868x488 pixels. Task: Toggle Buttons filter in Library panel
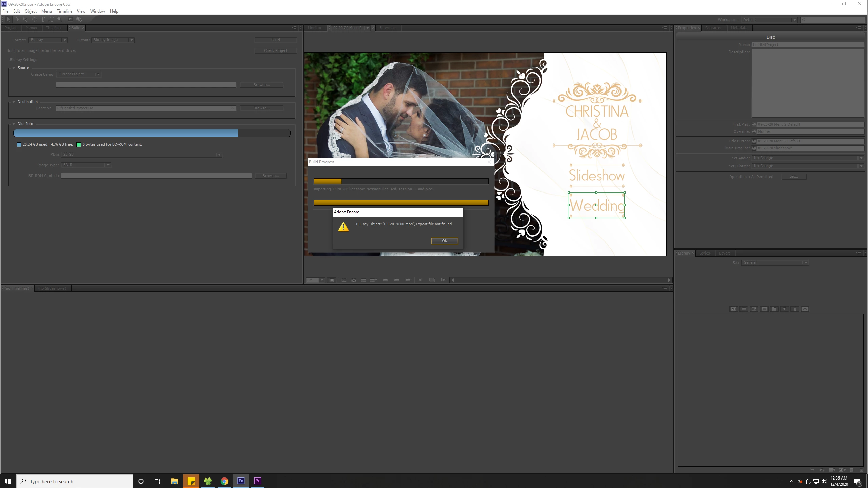tap(744, 309)
